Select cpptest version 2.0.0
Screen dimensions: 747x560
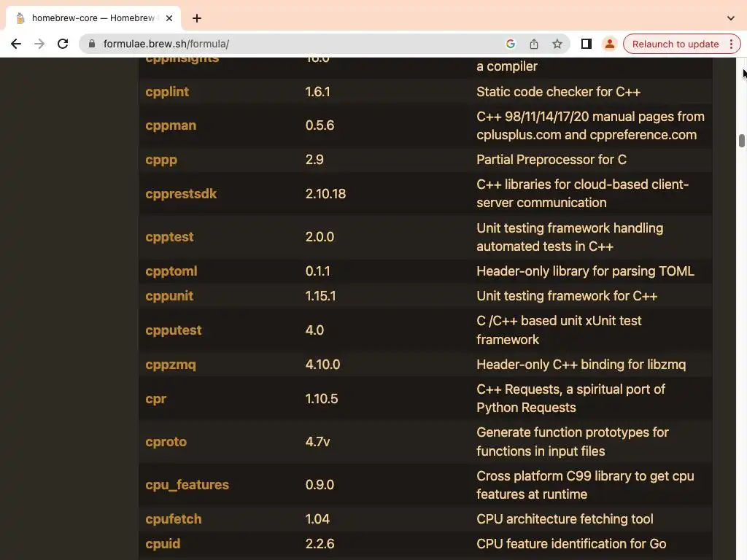[320, 237]
